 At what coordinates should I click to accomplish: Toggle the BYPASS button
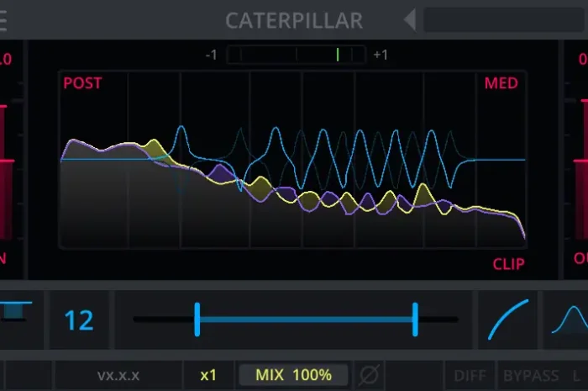pos(531,375)
